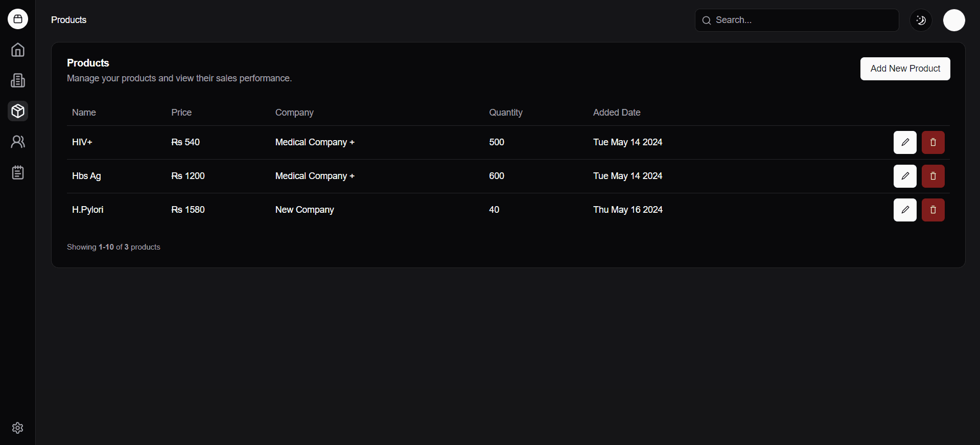Edit the Hbs Ag product
Image resolution: width=980 pixels, height=445 pixels.
coord(905,176)
